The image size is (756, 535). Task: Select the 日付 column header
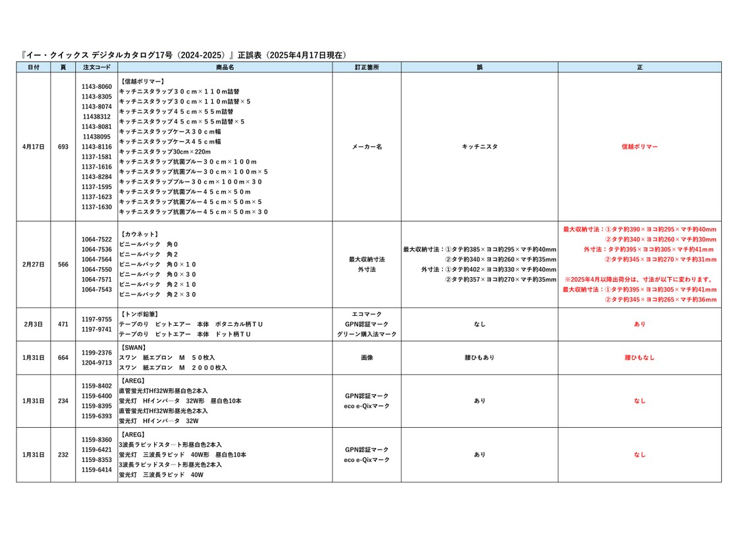pos(34,67)
